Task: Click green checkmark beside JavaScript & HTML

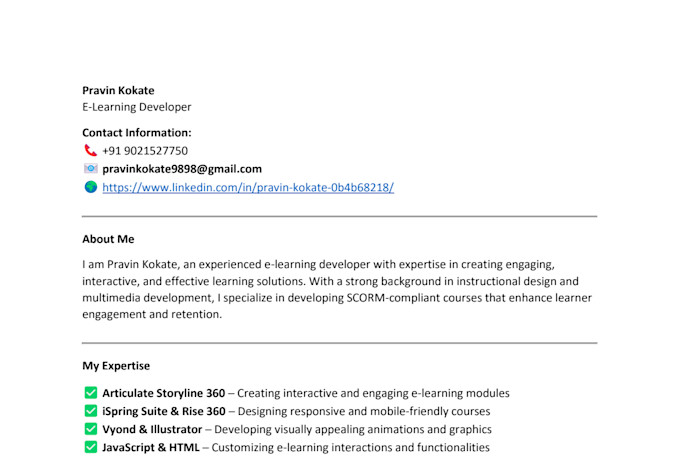Action: coord(91,447)
